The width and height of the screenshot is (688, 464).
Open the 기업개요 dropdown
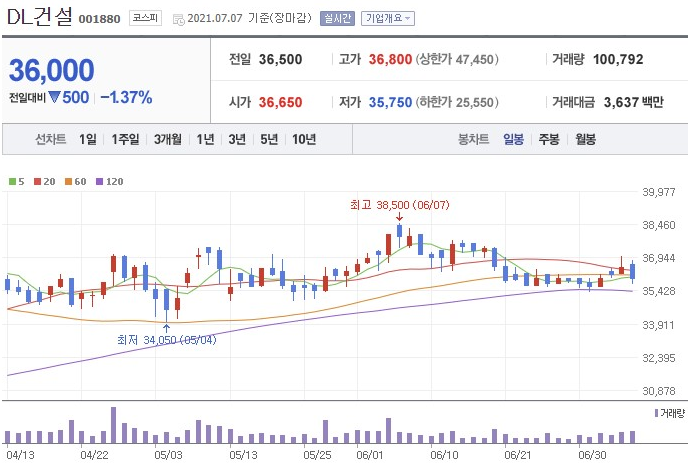(x=387, y=18)
